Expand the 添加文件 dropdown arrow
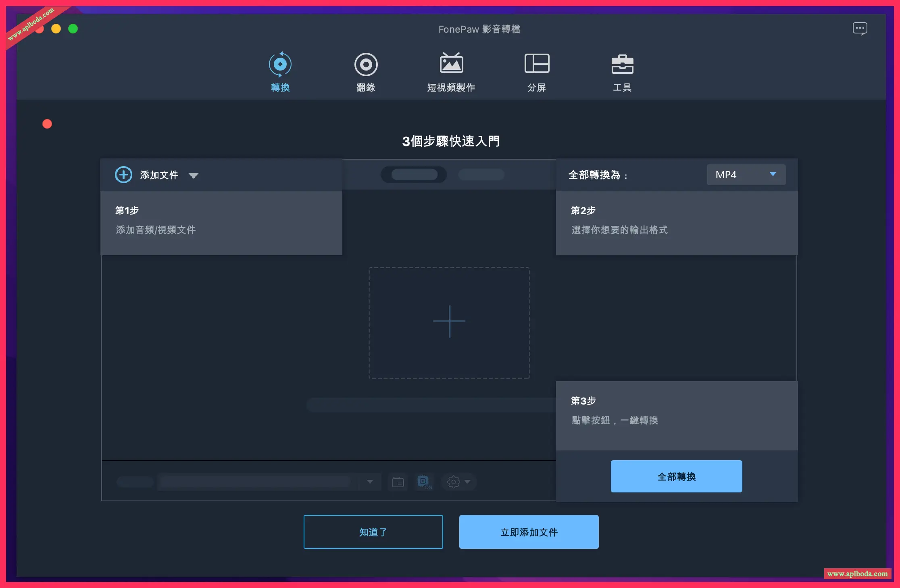The height and width of the screenshot is (588, 900). click(194, 175)
